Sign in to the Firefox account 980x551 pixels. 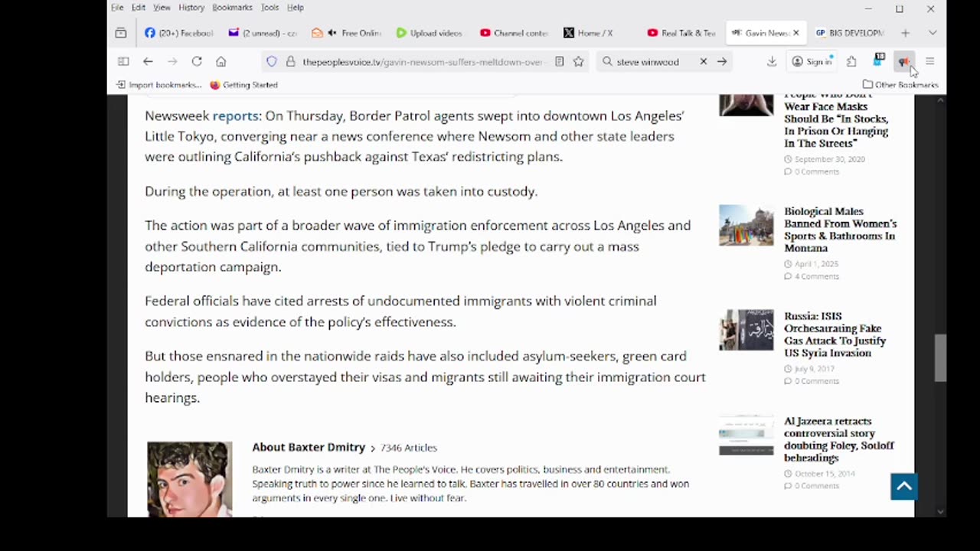pyautogui.click(x=812, y=61)
